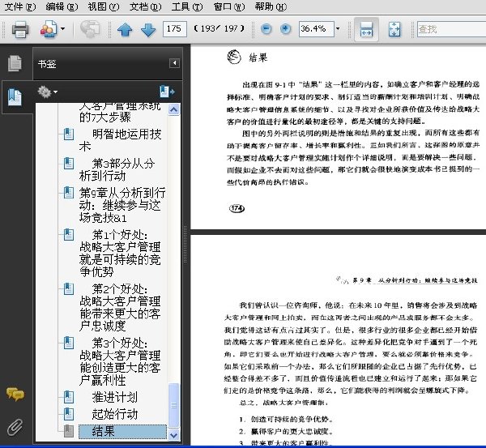Image resolution: width=486 pixels, height=448 pixels.
Task: Click the expand current bookmark icon
Action: 167,92
